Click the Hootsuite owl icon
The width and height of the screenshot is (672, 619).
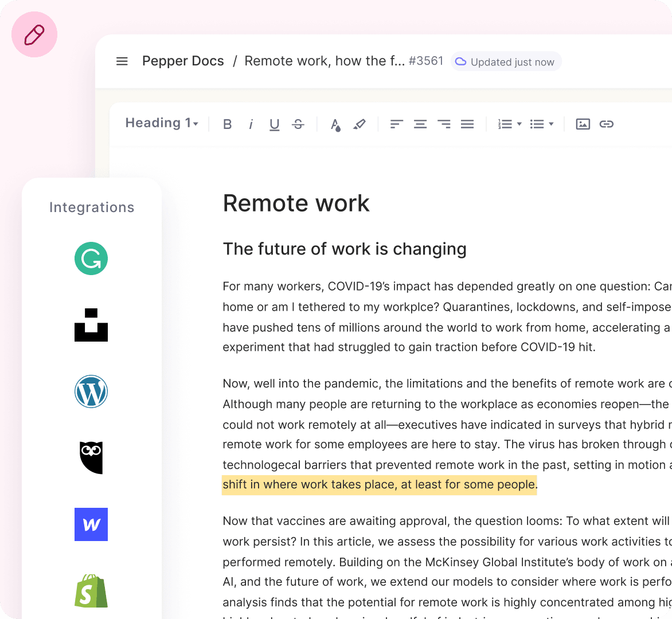(x=91, y=458)
